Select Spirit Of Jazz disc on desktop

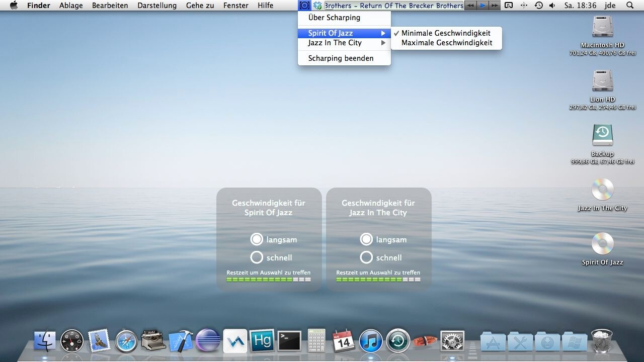pos(602,244)
